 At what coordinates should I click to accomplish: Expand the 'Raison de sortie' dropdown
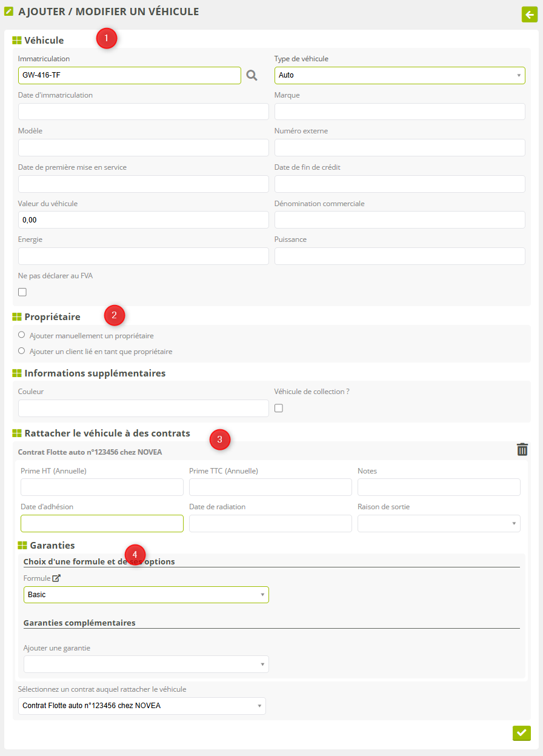click(439, 524)
